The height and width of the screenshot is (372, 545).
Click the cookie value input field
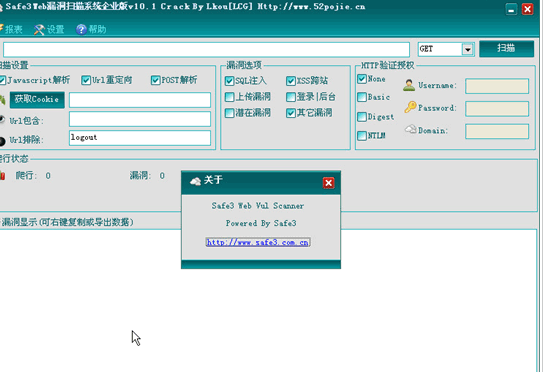pos(140,100)
